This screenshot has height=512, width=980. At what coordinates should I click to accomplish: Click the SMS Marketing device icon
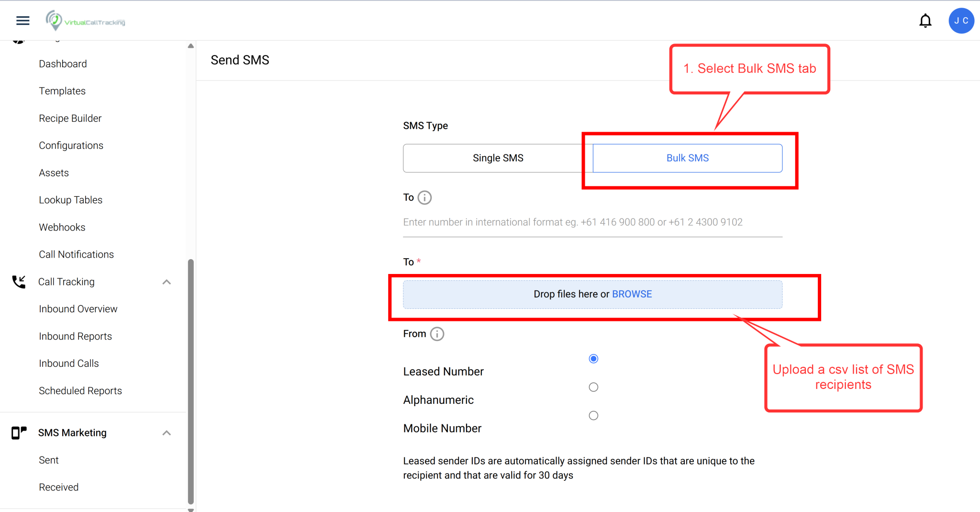(x=19, y=432)
